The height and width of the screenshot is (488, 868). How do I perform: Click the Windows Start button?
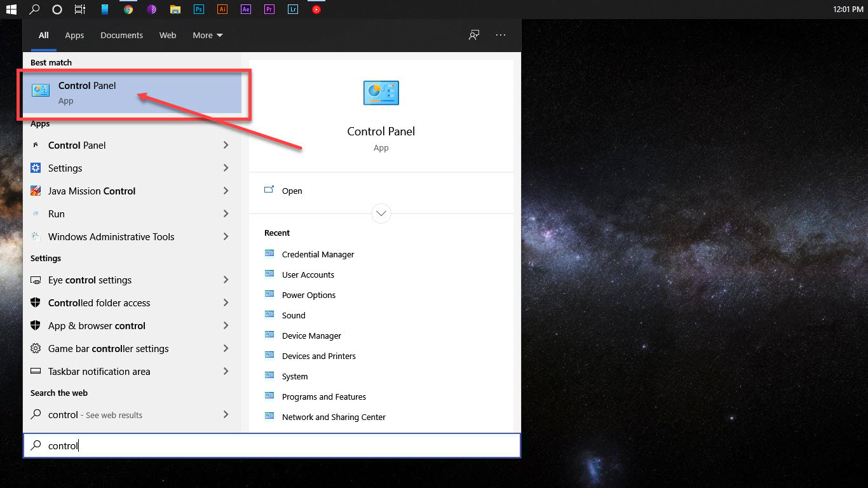[11, 9]
